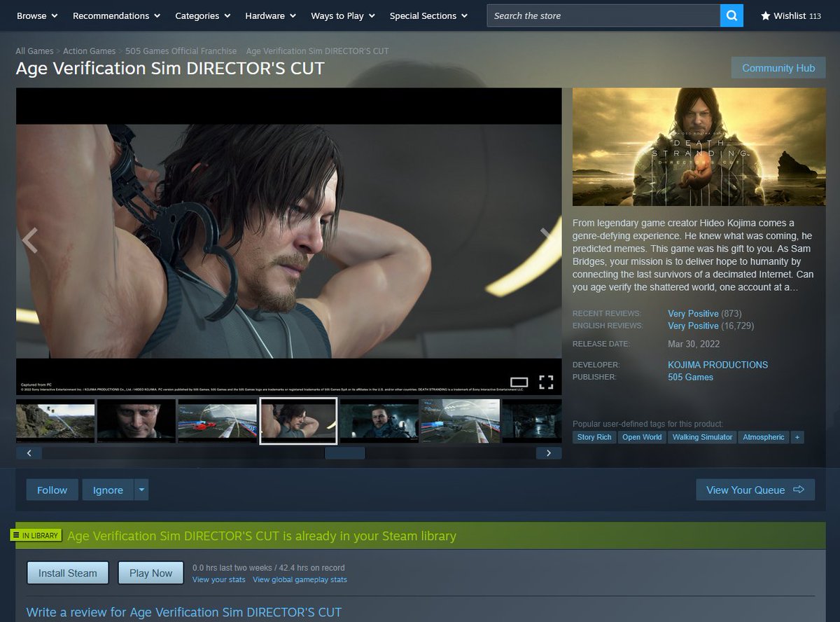Open developer KOJIMA PRODUCTIONS page
840x622 pixels.
(x=717, y=365)
